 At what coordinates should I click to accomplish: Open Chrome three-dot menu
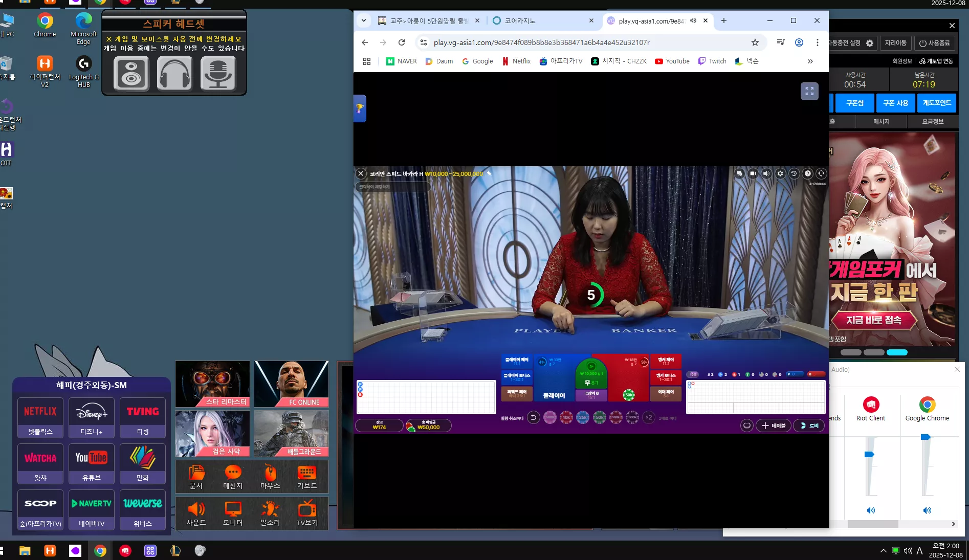pyautogui.click(x=817, y=42)
